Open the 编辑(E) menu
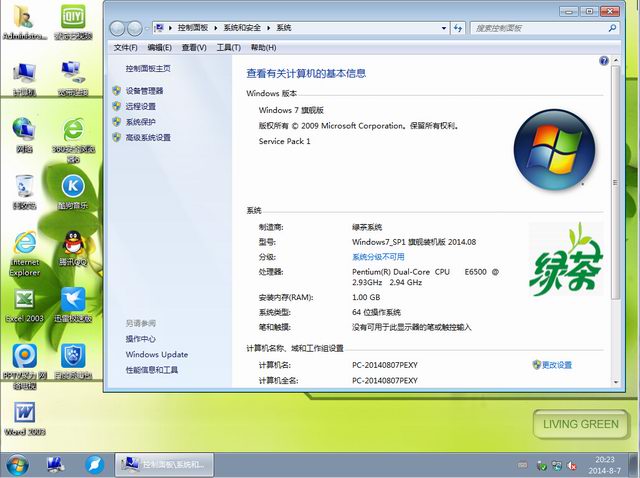This screenshot has width=640, height=478. pos(159,48)
